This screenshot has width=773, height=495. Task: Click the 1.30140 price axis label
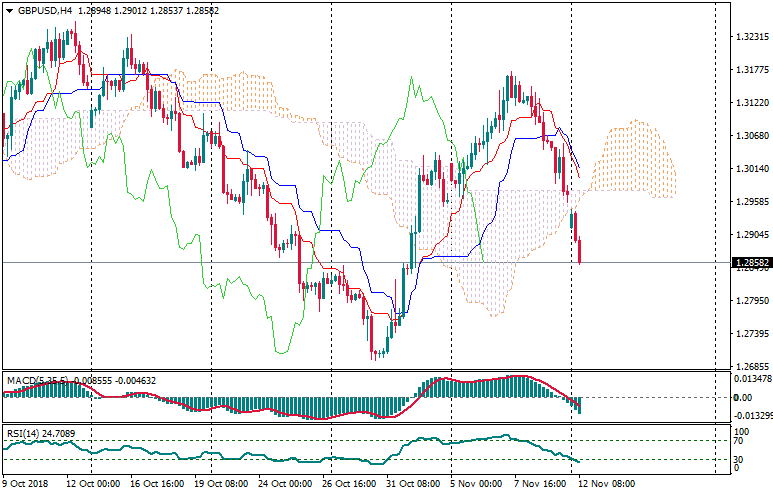coord(750,169)
